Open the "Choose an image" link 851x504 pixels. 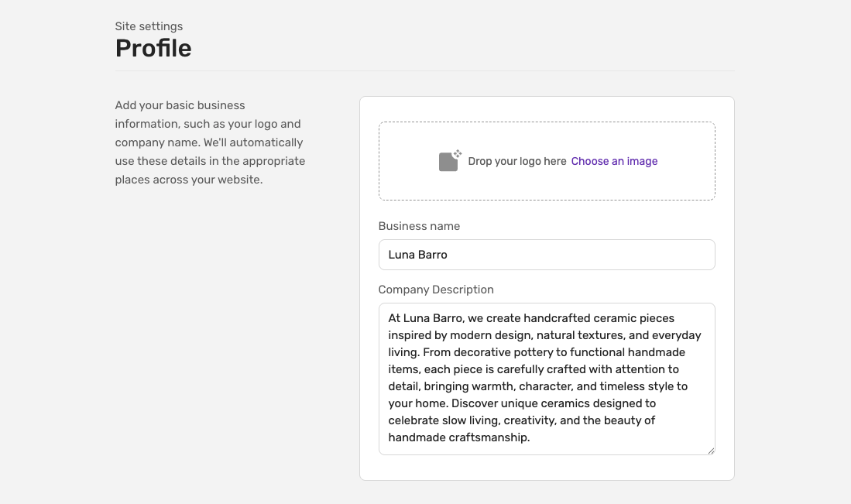pyautogui.click(x=614, y=161)
